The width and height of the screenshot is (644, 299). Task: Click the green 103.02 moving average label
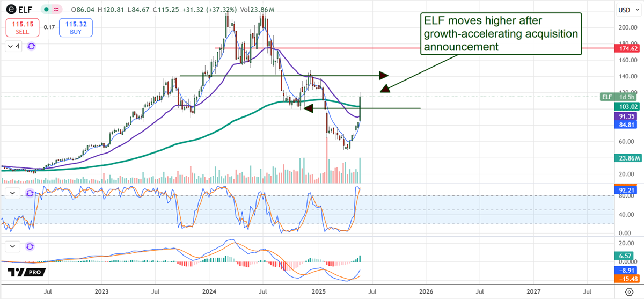pyautogui.click(x=627, y=107)
